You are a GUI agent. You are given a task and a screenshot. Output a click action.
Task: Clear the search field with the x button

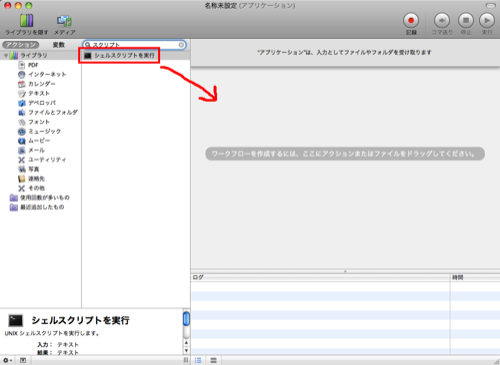click(181, 45)
